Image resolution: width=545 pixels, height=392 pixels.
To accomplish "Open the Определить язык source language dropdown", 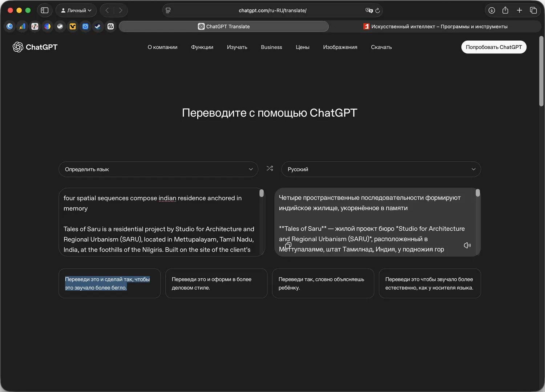I will 158,169.
